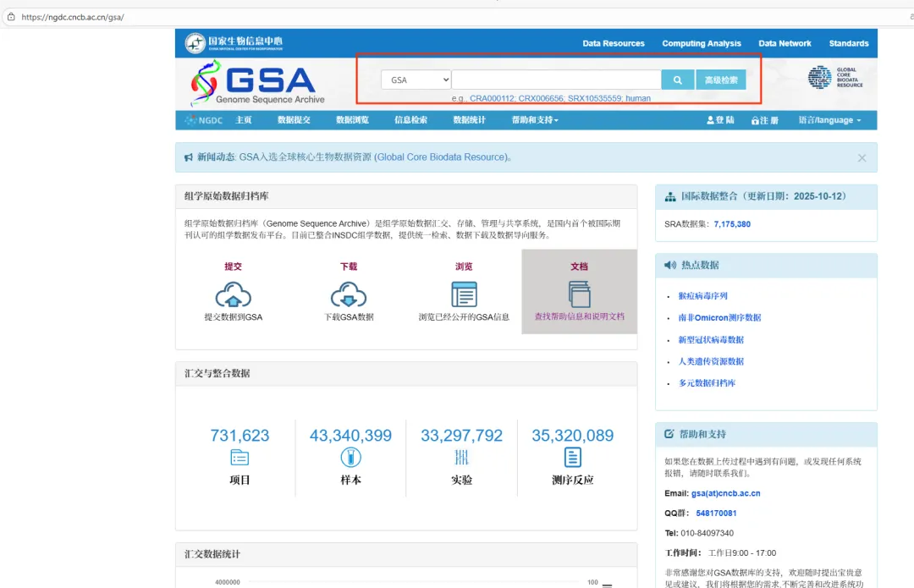Click 浏览已经公开的GSA信息 text
The width and height of the screenshot is (914, 588).
point(464,317)
